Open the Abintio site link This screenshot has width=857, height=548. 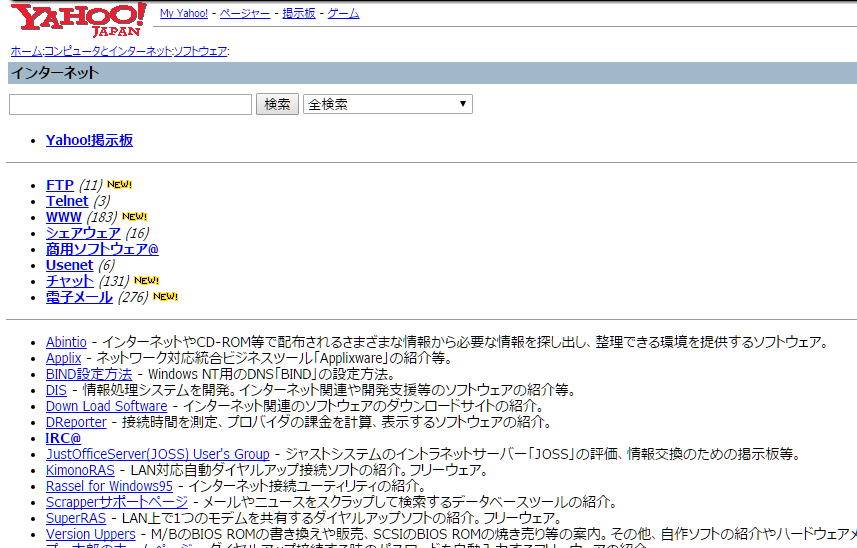(66, 342)
